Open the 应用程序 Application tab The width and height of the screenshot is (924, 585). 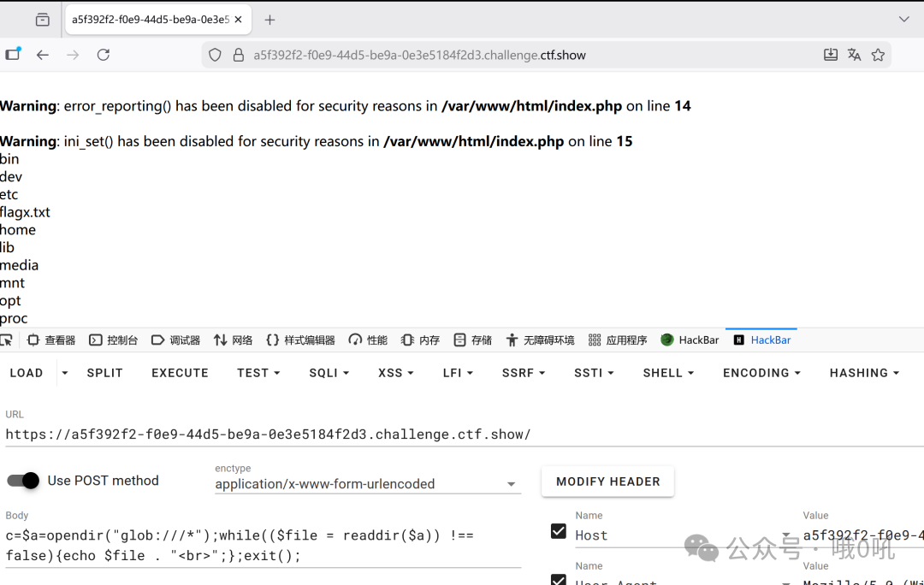[x=618, y=340]
